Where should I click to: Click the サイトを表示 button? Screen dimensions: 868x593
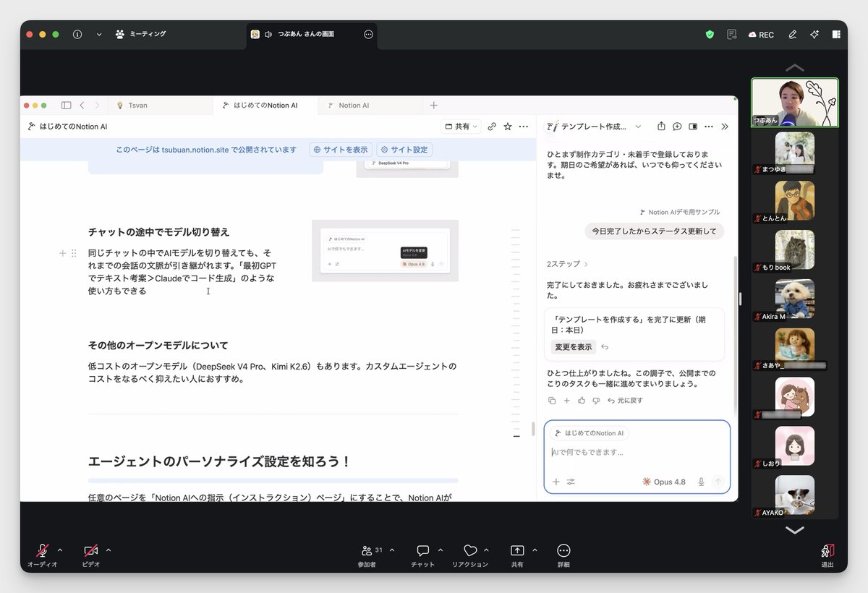(x=340, y=150)
